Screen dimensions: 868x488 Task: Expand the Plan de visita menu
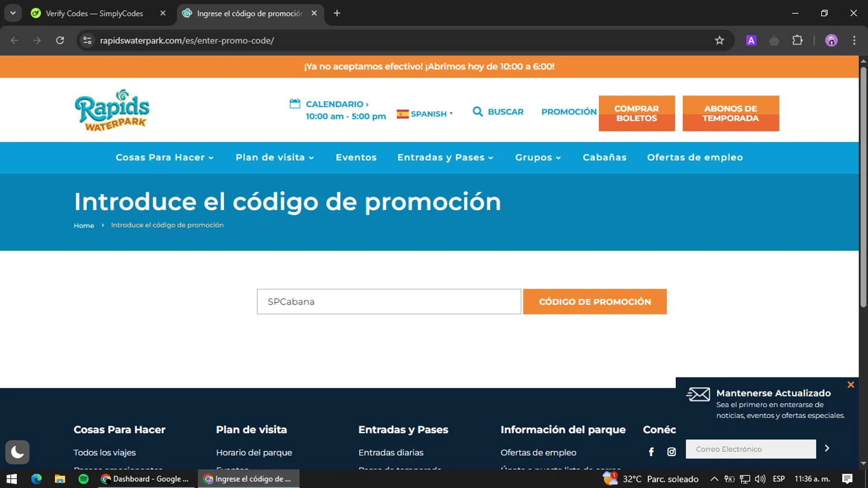coord(274,157)
